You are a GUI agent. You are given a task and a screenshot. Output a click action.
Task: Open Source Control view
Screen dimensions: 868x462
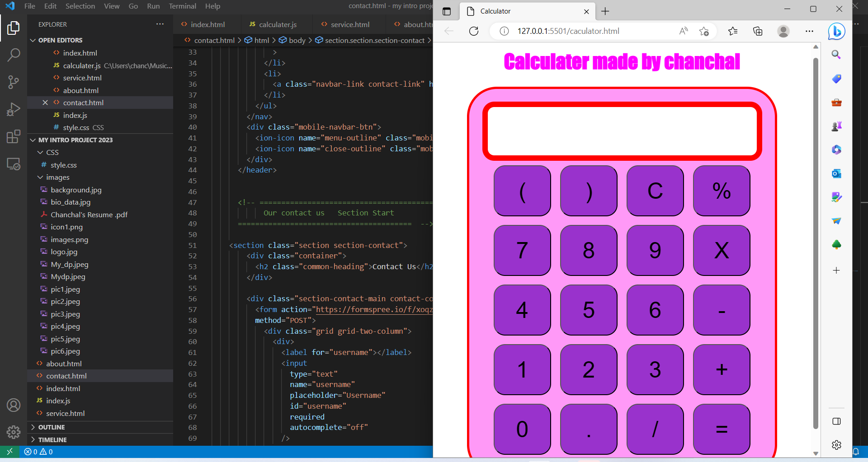click(14, 82)
